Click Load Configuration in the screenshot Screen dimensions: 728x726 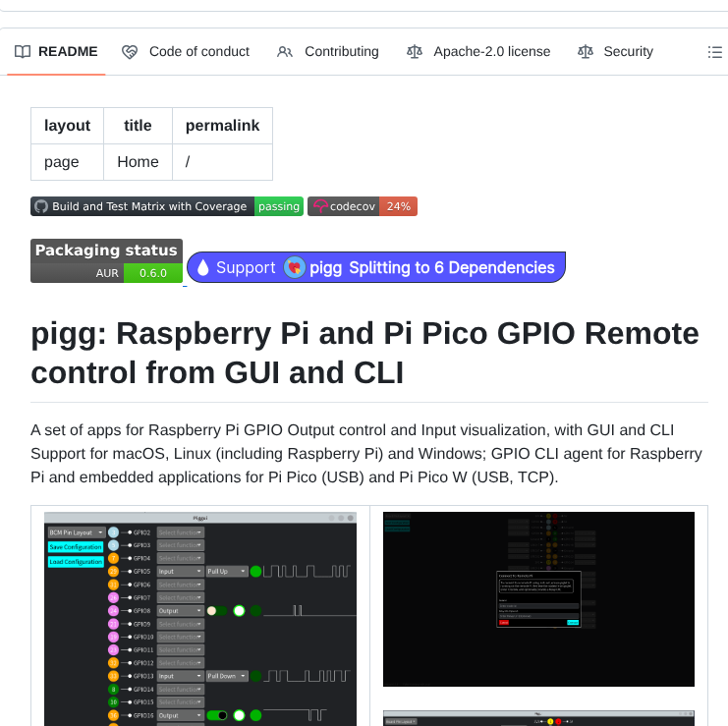[76, 562]
